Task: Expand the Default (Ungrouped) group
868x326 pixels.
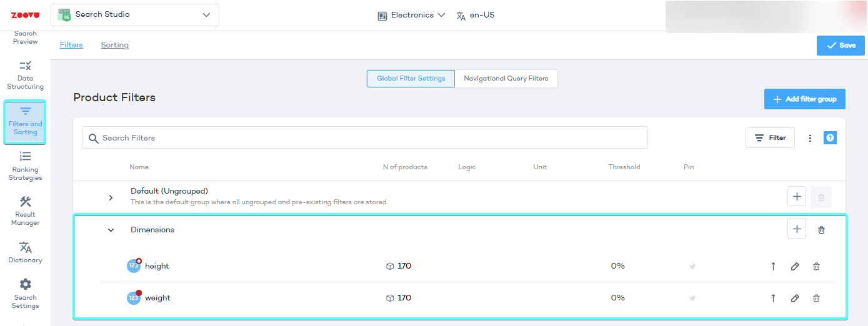Action: coord(111,197)
